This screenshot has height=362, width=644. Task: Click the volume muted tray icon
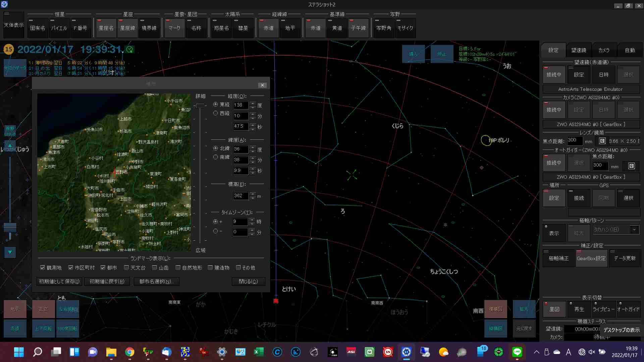(592, 352)
